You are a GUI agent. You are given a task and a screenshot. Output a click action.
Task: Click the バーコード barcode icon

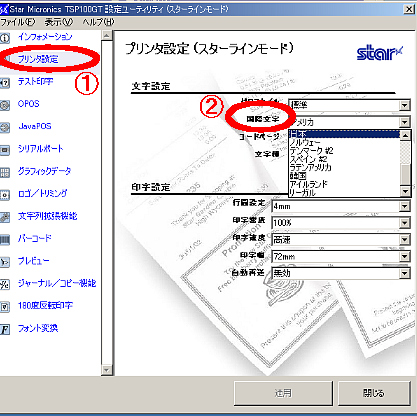coord(5,240)
